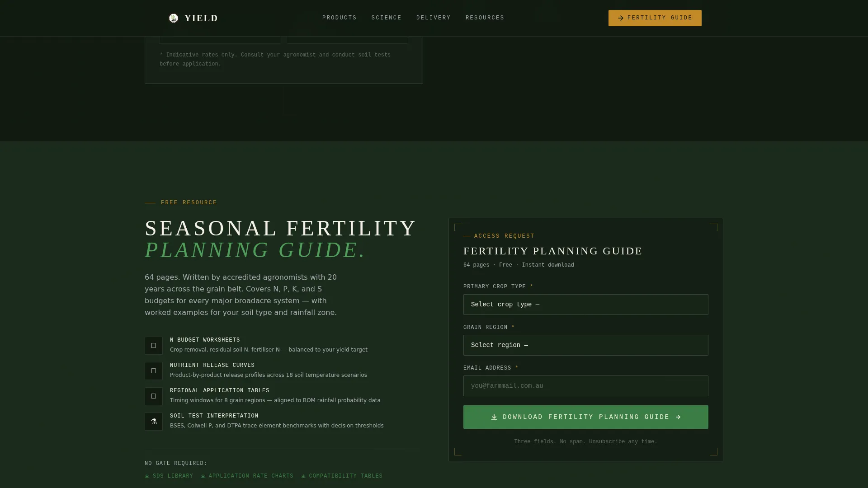The image size is (868, 488).
Task: Click the YIELD brand name
Action: (201, 18)
